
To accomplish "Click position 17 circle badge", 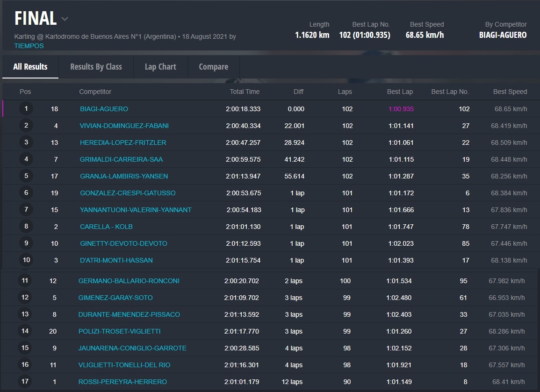I will point(25,382).
